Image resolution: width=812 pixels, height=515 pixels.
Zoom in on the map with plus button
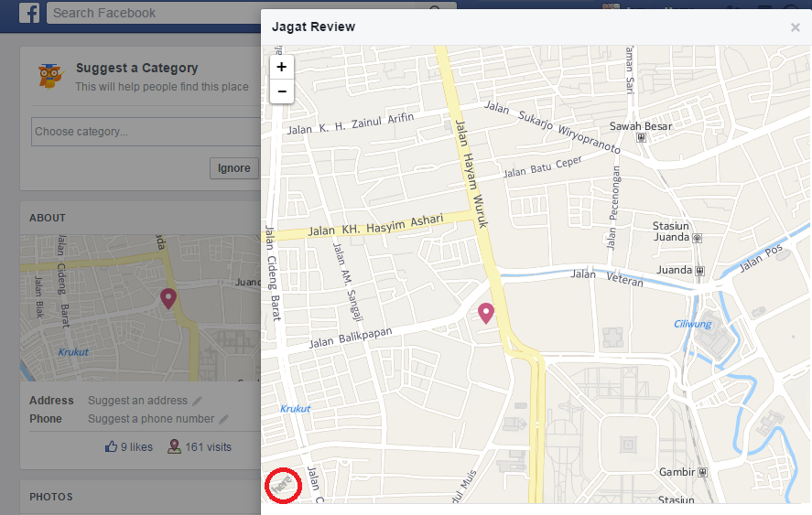(x=281, y=67)
